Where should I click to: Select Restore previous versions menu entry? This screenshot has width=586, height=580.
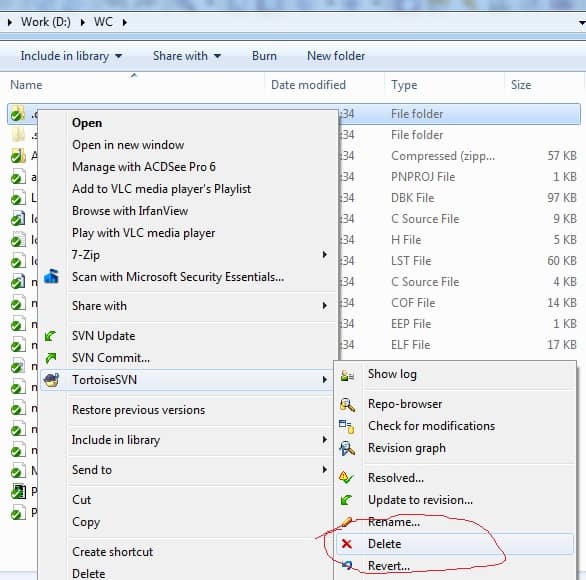(138, 410)
